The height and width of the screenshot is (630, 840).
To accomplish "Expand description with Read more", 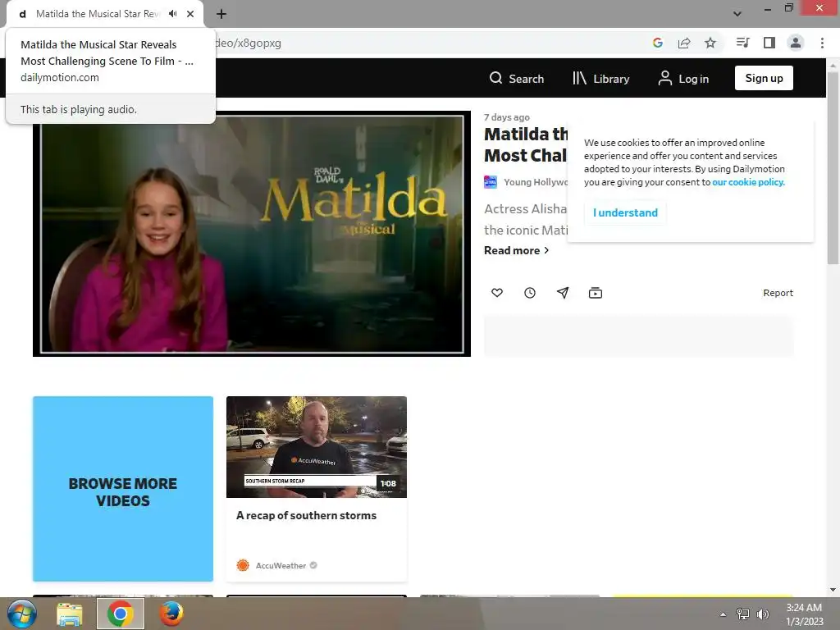I will (517, 250).
